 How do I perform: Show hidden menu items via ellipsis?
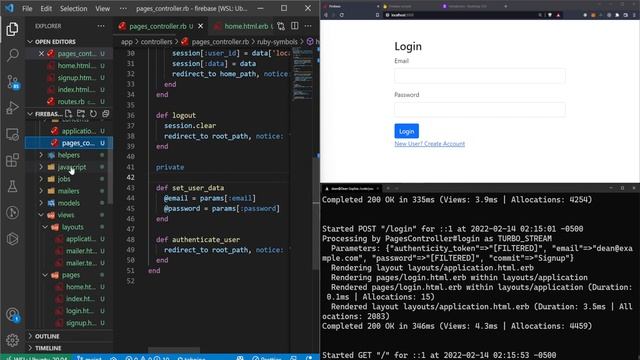click(123, 9)
